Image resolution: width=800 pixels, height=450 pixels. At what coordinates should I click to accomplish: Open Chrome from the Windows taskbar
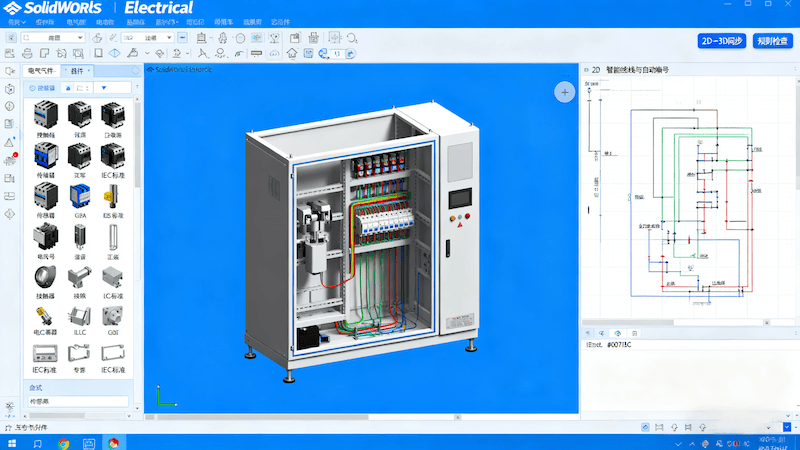64,442
